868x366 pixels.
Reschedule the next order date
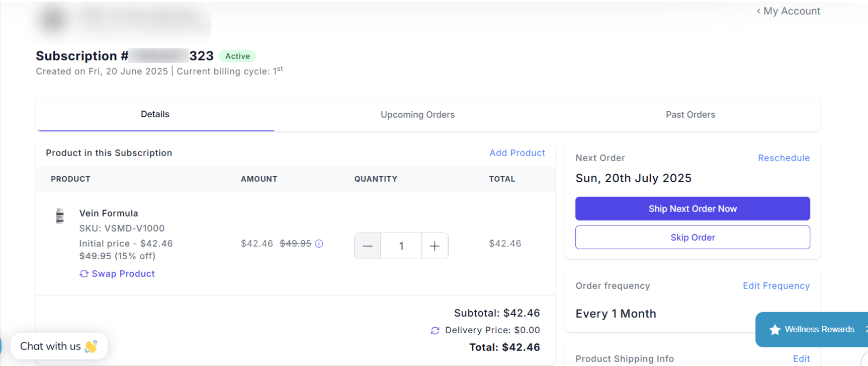tap(784, 158)
